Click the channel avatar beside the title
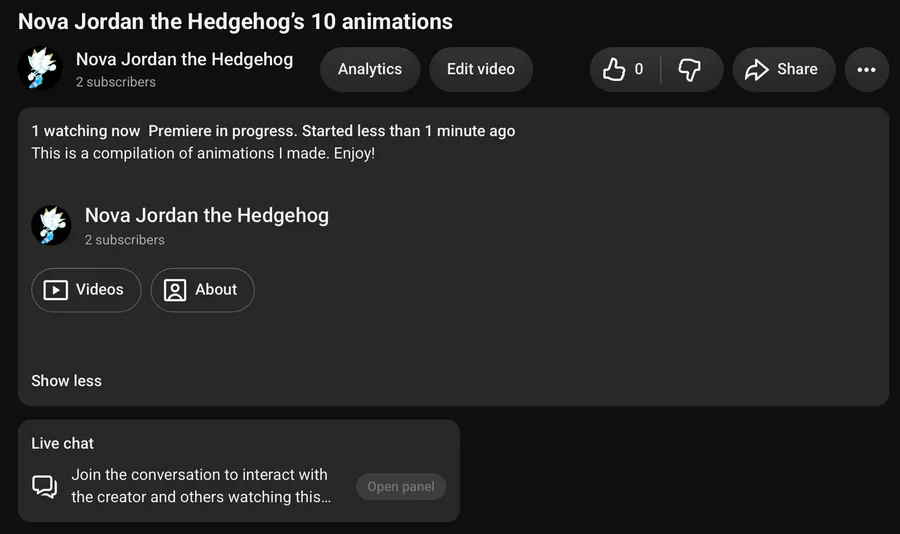 (40, 69)
